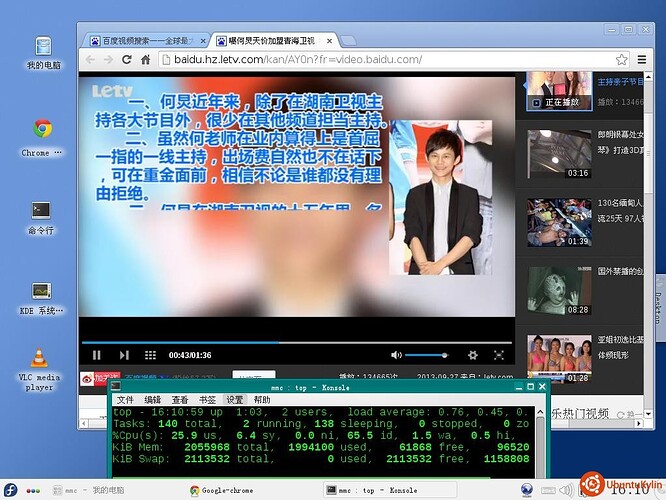Click the Konsole window menu icon
This screenshot has width=666, height=500.
[116, 387]
